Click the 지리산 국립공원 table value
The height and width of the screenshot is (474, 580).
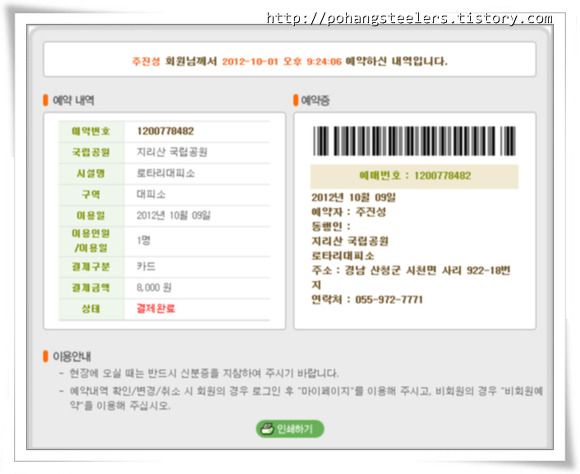tap(172, 152)
